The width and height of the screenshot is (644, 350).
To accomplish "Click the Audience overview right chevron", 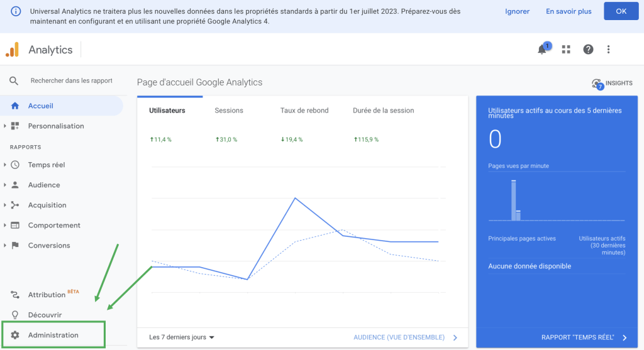I will (x=455, y=337).
